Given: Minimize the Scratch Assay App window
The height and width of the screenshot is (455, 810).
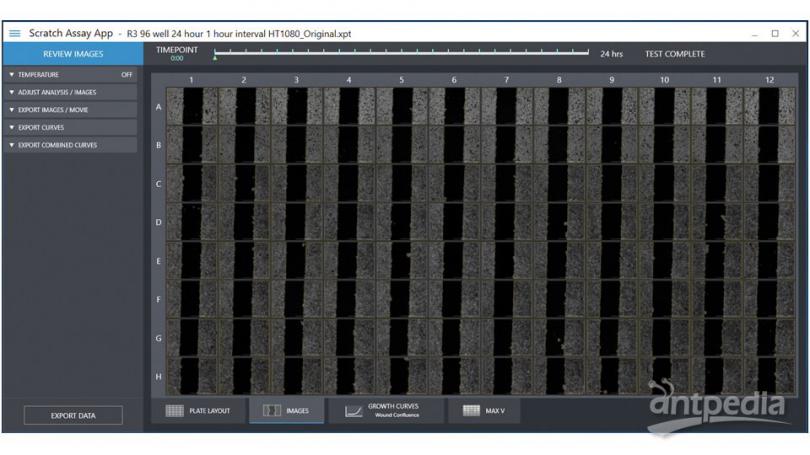Looking at the screenshot, I should click(755, 34).
